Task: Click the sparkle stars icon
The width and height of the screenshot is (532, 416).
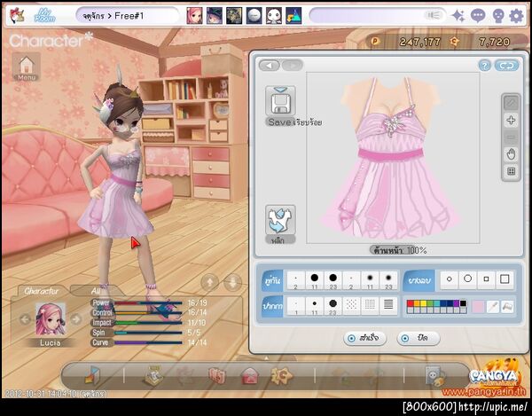Action: pyautogui.click(x=458, y=16)
